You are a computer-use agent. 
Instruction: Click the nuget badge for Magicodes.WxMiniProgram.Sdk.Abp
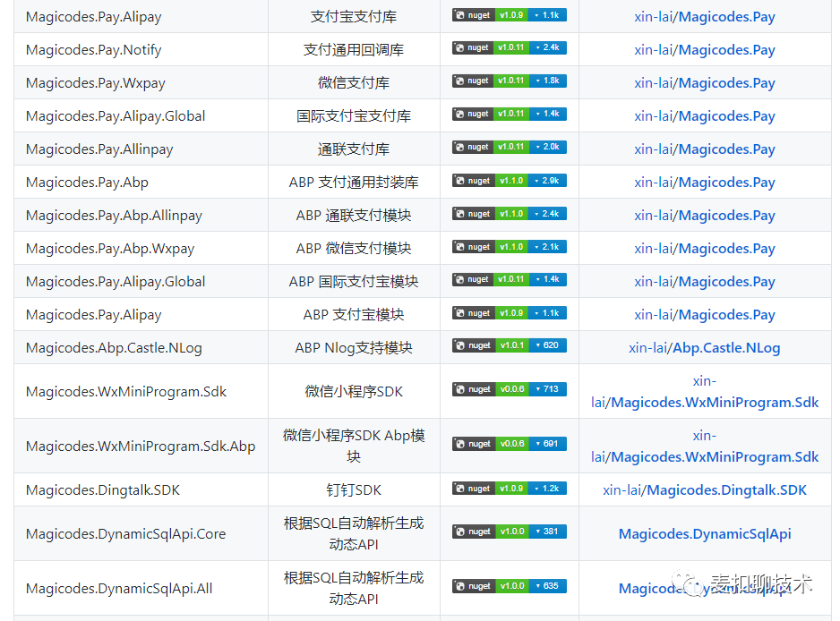509,445
